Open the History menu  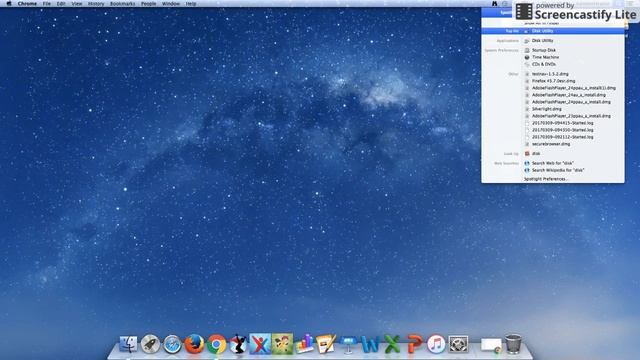point(96,3)
